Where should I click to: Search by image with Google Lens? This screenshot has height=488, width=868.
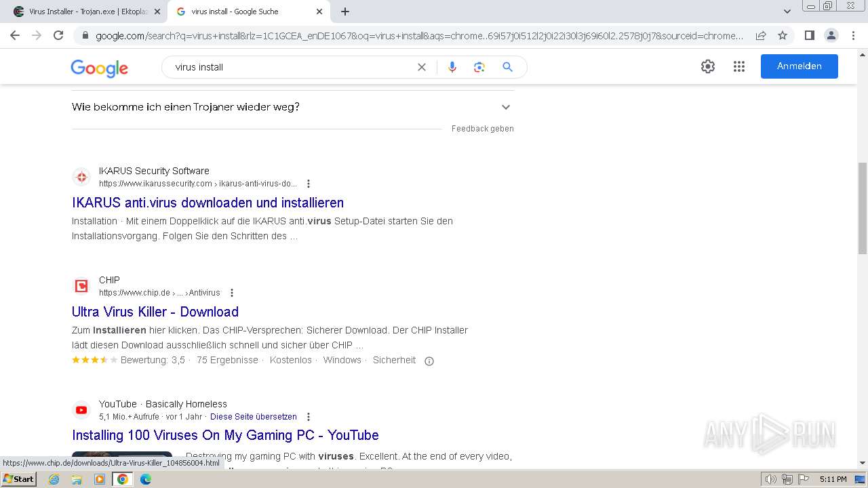(x=479, y=67)
